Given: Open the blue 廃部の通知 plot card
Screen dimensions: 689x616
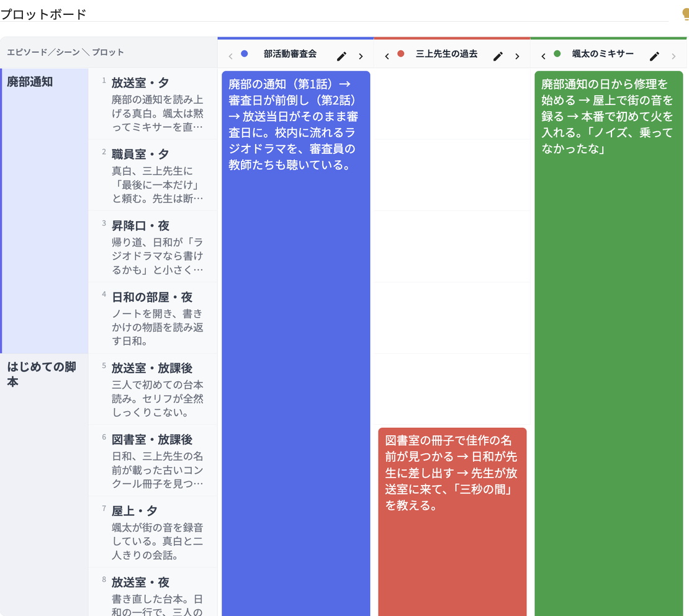Looking at the screenshot, I should [295, 343].
